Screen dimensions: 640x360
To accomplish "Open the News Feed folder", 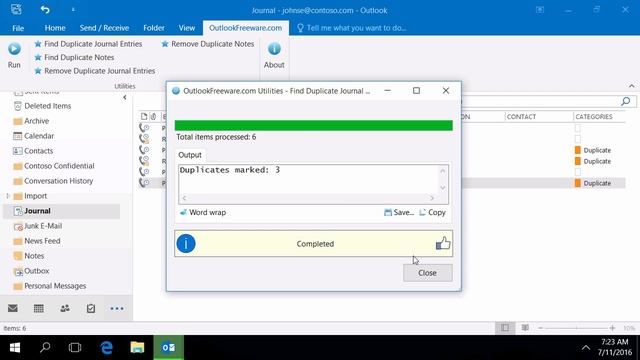I will pos(37,241).
